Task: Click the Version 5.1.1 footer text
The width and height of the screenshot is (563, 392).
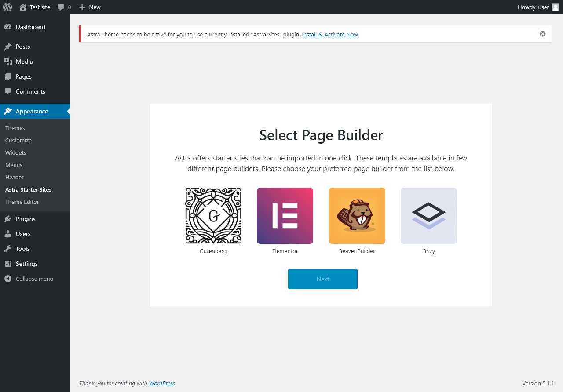Action: coord(538,383)
